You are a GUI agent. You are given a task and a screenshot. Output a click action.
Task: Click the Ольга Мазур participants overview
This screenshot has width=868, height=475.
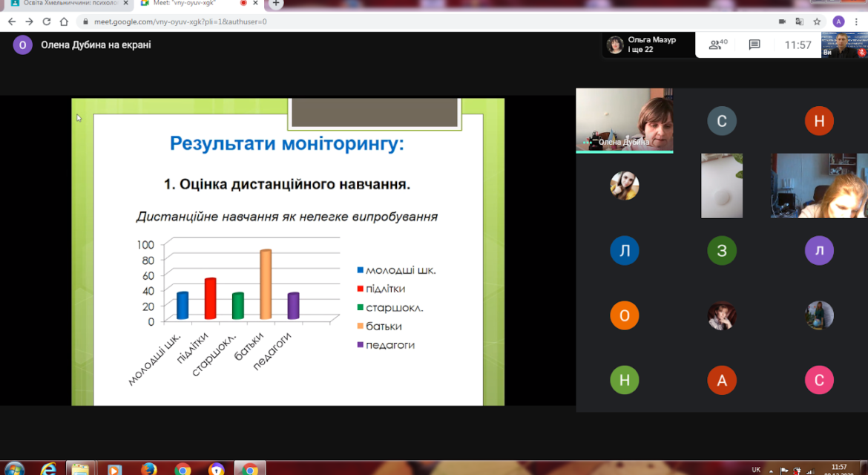pyautogui.click(x=648, y=45)
